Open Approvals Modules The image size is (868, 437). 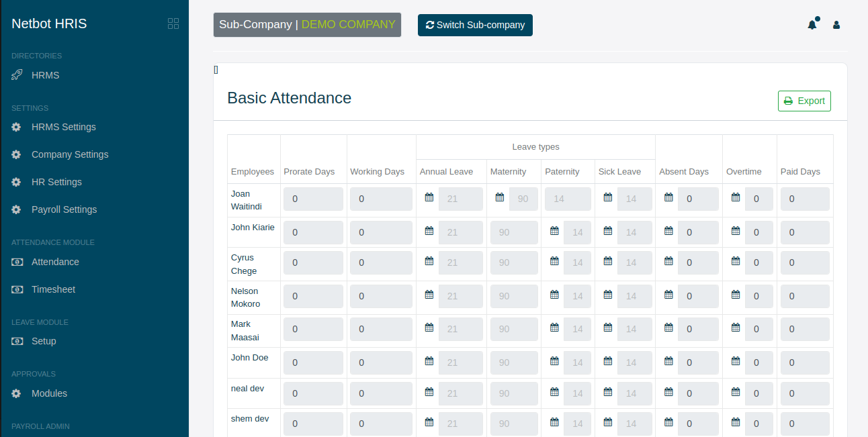point(49,393)
